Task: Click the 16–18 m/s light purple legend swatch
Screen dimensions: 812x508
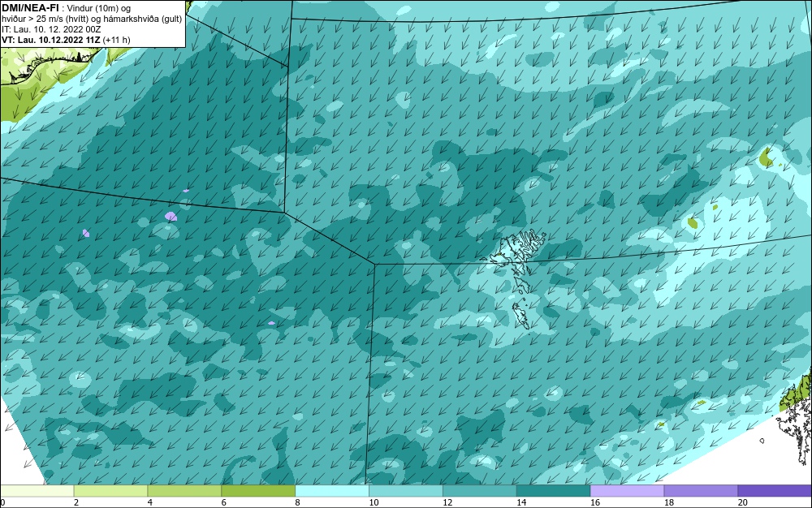Action: click(627, 491)
